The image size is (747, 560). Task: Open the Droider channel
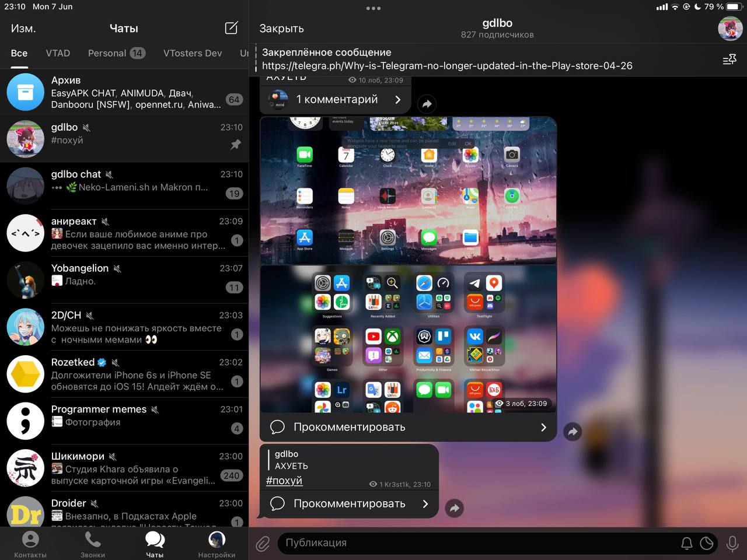click(124, 510)
